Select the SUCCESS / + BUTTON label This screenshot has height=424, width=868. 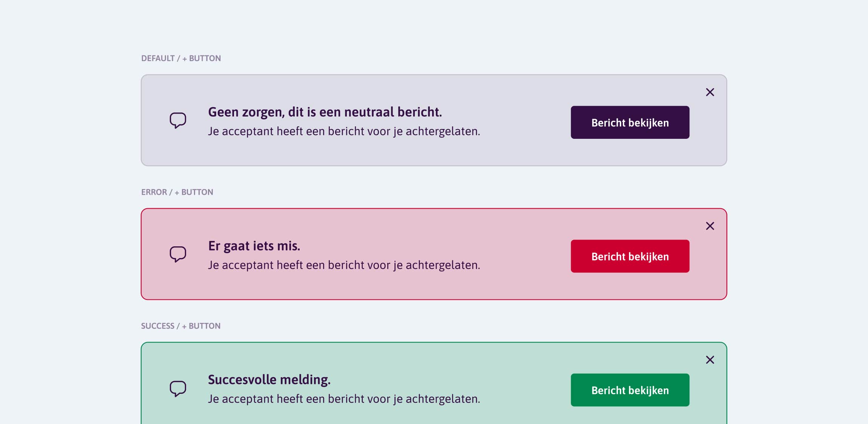[181, 326]
